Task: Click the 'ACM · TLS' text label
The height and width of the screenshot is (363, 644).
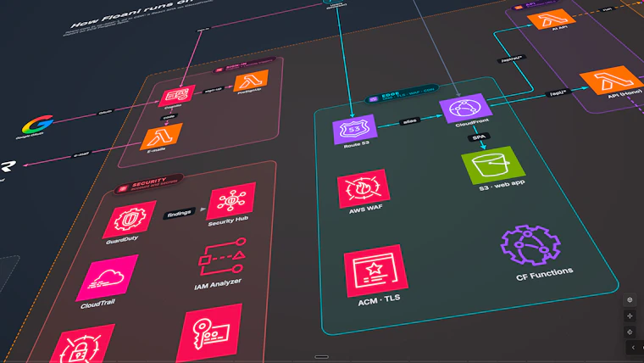Action: [x=379, y=300]
